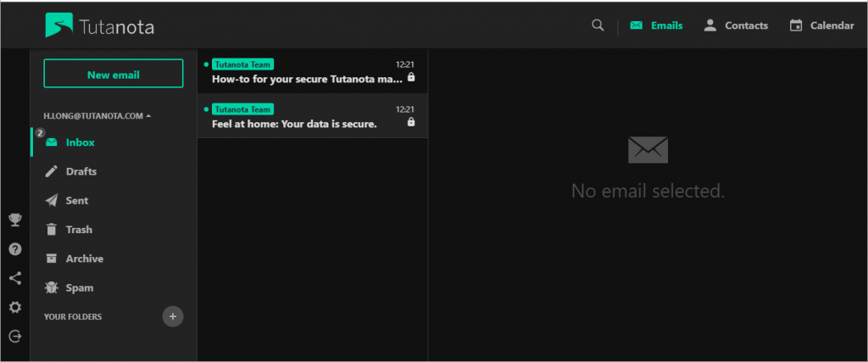Click the Archive box icon
868x362 pixels.
tap(52, 259)
